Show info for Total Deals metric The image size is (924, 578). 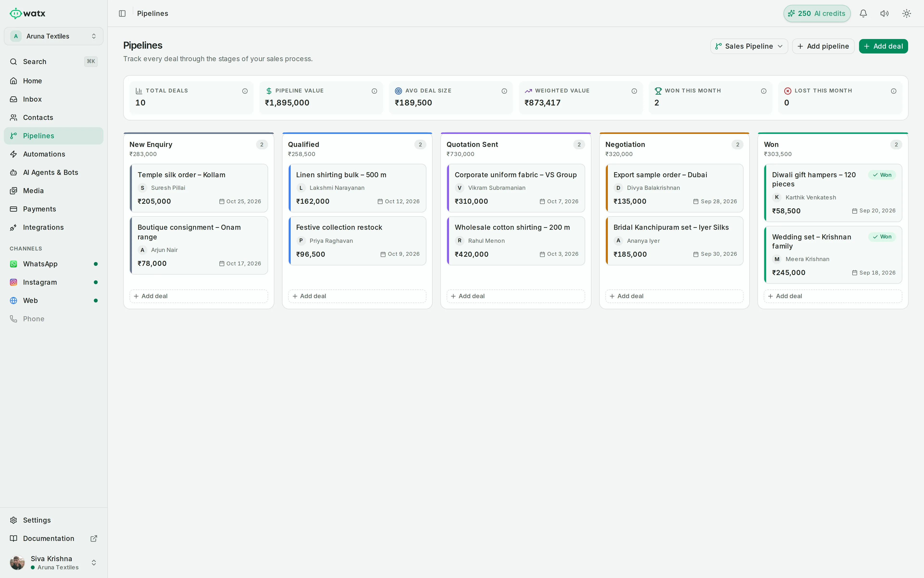point(245,91)
